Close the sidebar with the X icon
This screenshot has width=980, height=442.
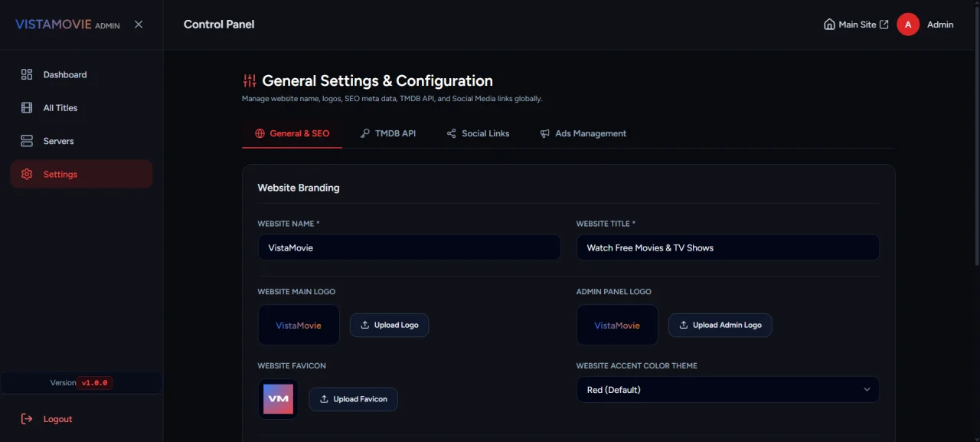click(139, 25)
